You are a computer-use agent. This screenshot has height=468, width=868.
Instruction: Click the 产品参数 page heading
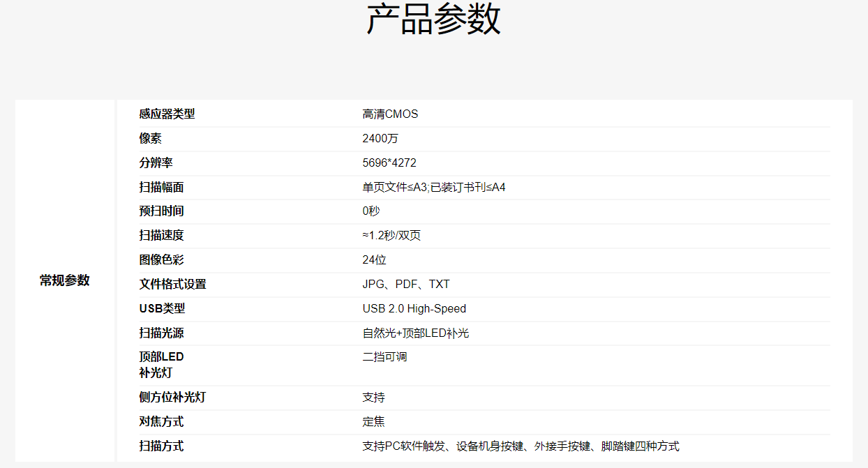pos(433,20)
